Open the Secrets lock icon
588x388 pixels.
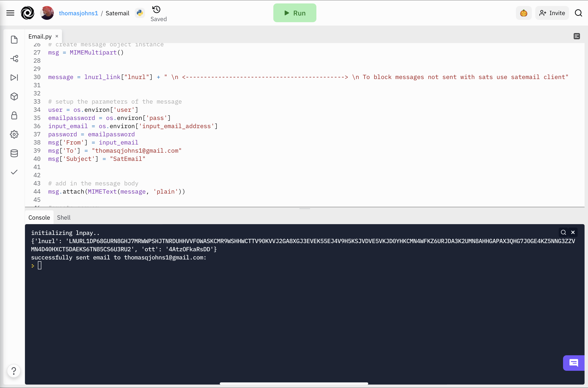(14, 116)
